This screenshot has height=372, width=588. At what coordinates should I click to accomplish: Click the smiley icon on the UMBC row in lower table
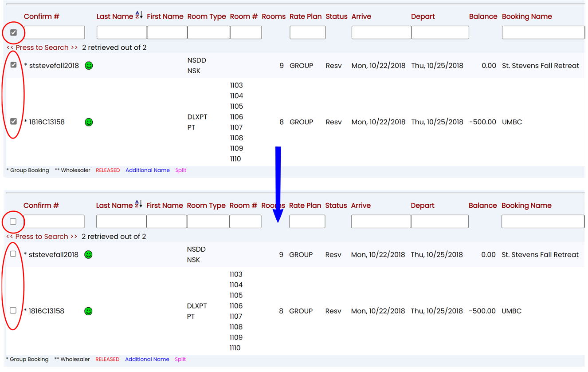88,311
